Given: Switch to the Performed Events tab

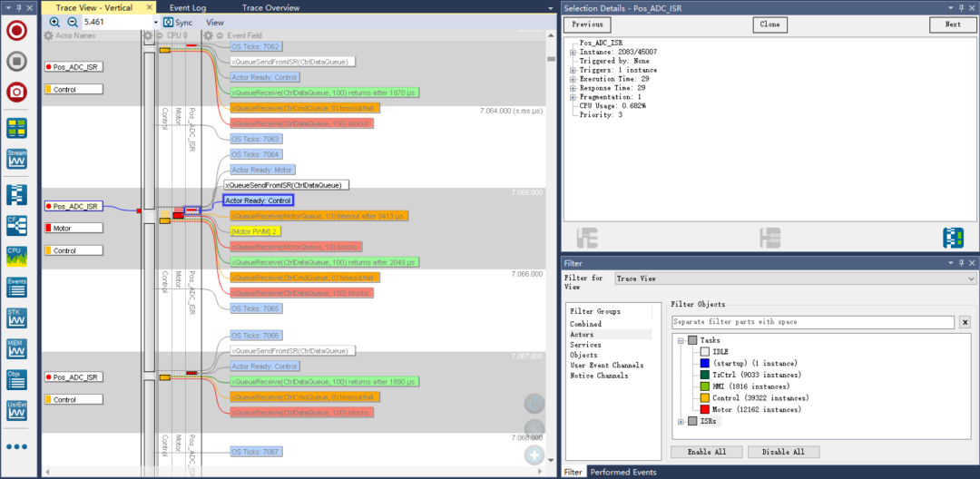Looking at the screenshot, I should click(623, 472).
